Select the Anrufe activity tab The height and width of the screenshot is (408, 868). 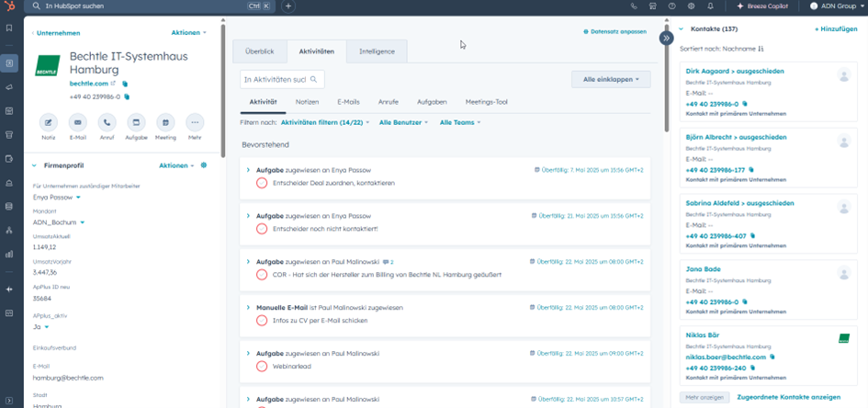(x=388, y=102)
